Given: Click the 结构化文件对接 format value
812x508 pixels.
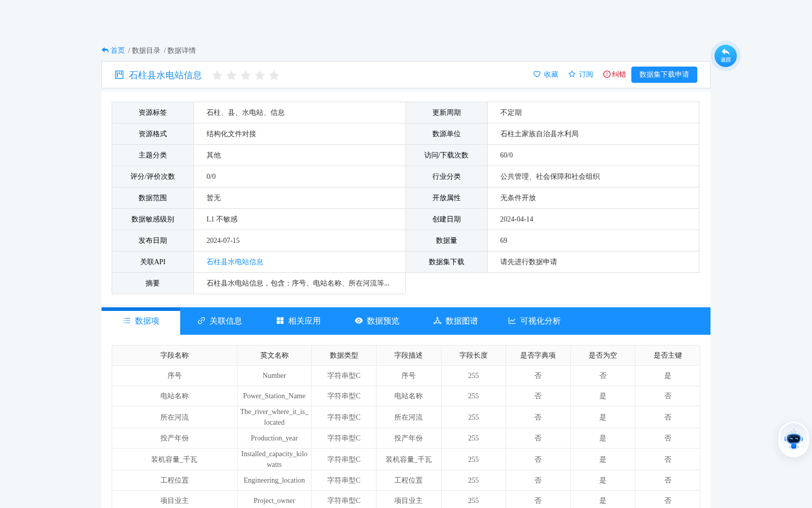Looking at the screenshot, I should [231, 134].
